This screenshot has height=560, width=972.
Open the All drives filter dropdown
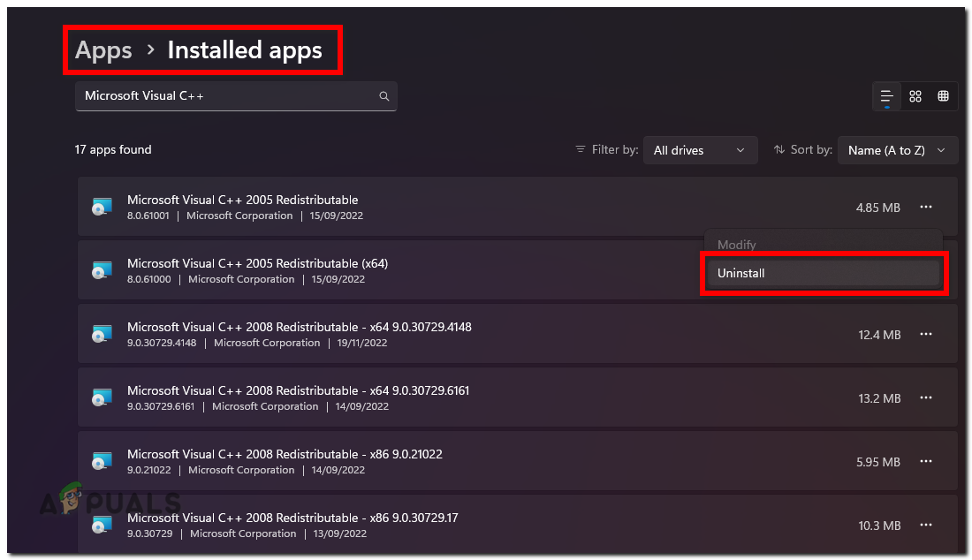coord(700,150)
